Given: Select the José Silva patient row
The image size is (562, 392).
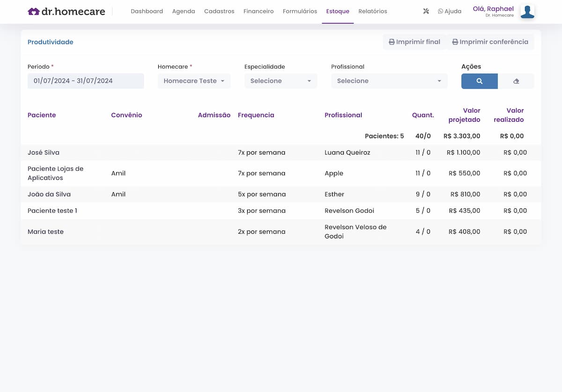Looking at the screenshot, I should tap(44, 153).
